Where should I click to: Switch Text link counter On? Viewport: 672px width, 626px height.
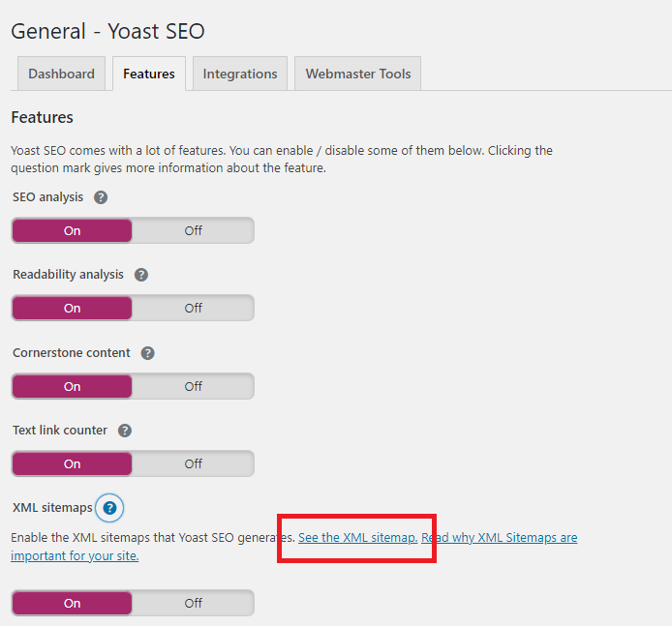(x=72, y=463)
